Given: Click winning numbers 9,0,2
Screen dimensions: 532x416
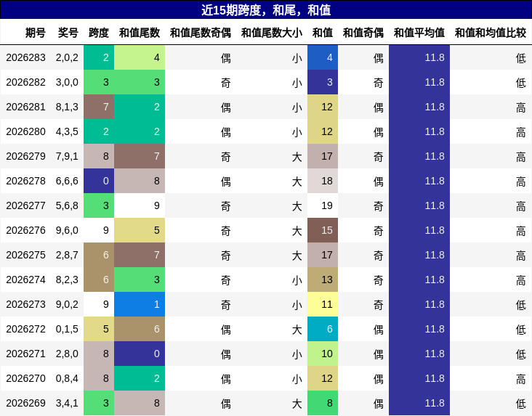Looking at the screenshot, I should (x=67, y=304).
